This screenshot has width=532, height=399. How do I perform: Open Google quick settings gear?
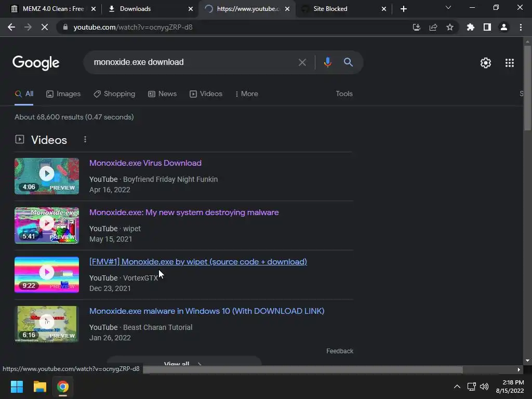(x=486, y=63)
